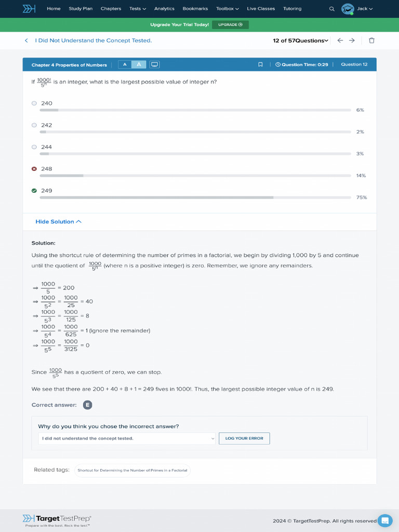Open the incorrect answer reason dropdown
Screen dimensions: 399x532
coord(127,438)
